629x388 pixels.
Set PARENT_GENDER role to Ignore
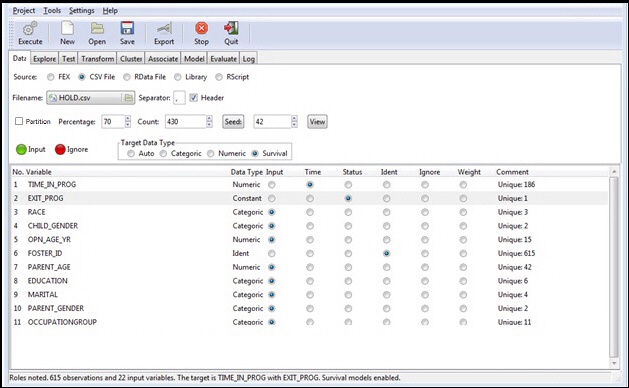coord(424,309)
